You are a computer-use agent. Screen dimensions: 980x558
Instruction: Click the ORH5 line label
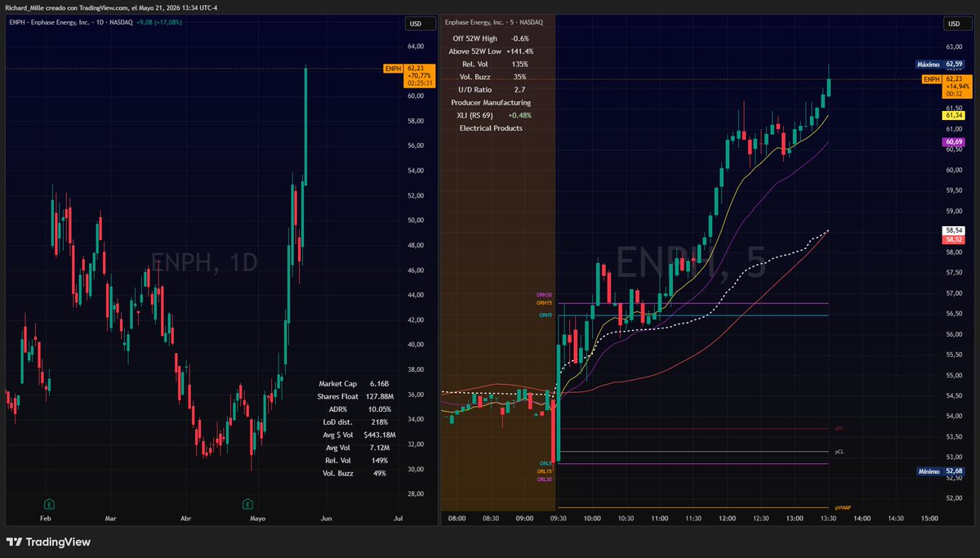[x=546, y=315]
